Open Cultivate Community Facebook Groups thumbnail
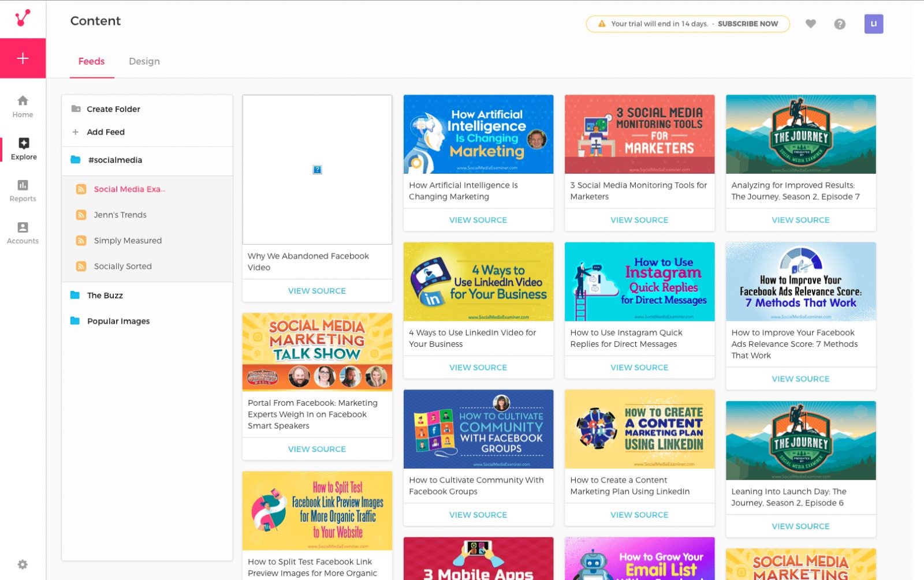The image size is (924, 580). [478, 429]
